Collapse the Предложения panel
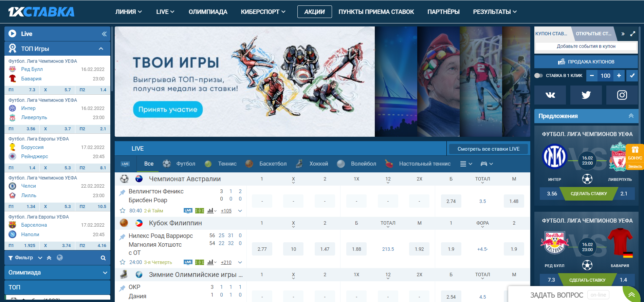This screenshot has width=644, height=302. [x=631, y=116]
